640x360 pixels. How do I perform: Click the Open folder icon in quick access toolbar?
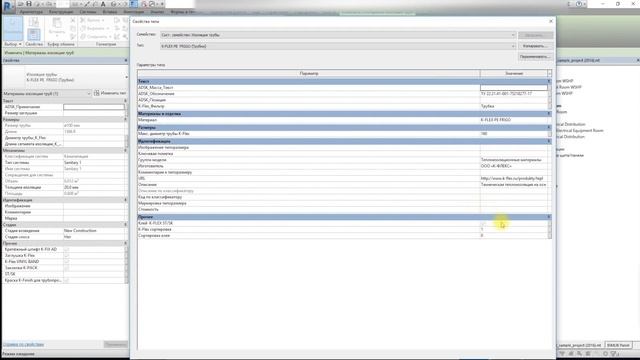[x=20, y=4]
